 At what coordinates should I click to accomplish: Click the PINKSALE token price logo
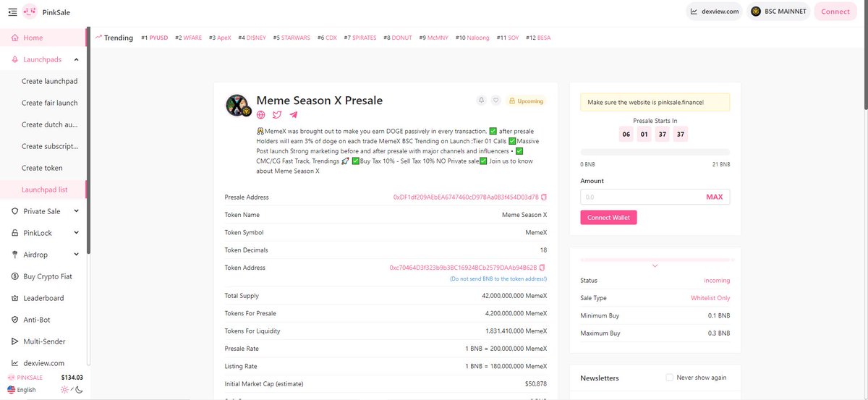(x=11, y=378)
